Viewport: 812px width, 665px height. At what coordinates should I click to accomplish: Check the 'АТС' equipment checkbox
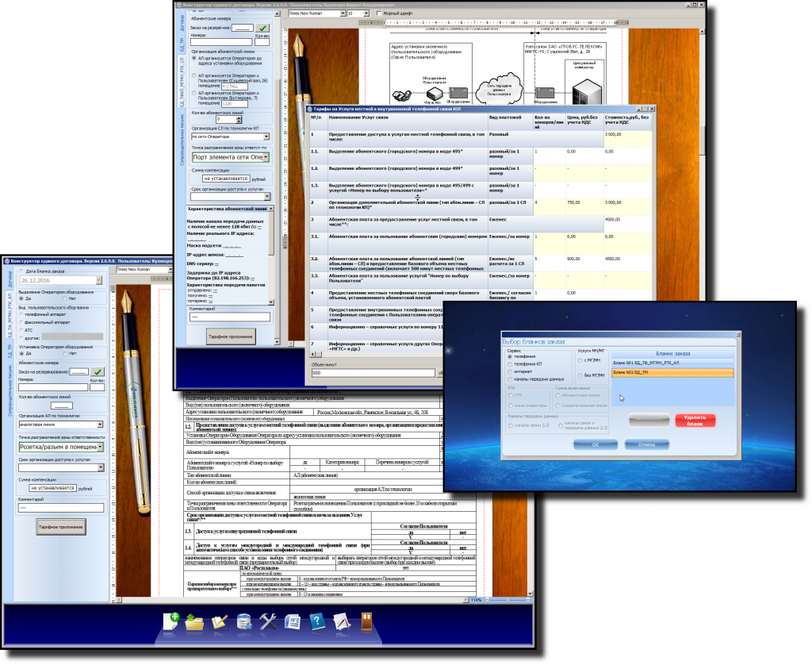(21, 330)
